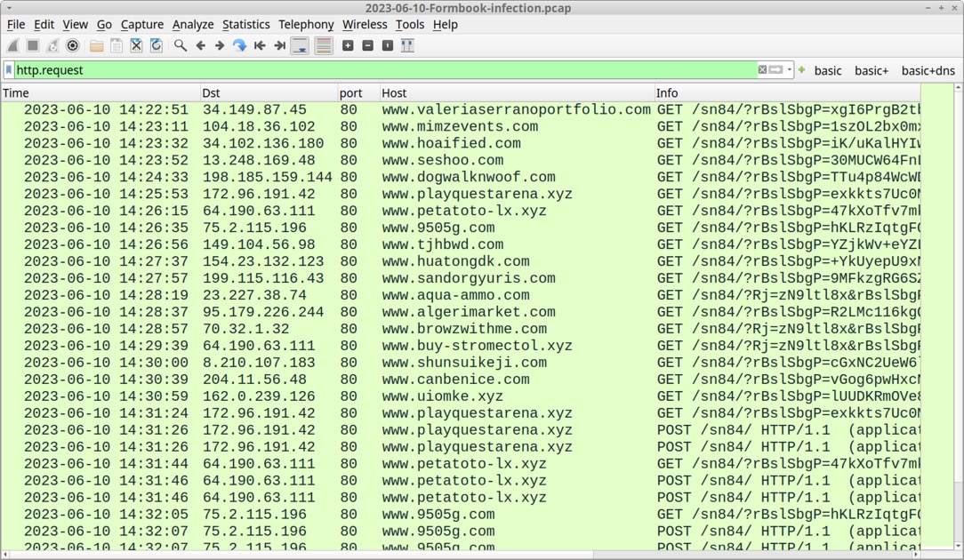The image size is (964, 560).
Task: Apply the 'basic+dns' filter button
Action: pyautogui.click(x=928, y=71)
